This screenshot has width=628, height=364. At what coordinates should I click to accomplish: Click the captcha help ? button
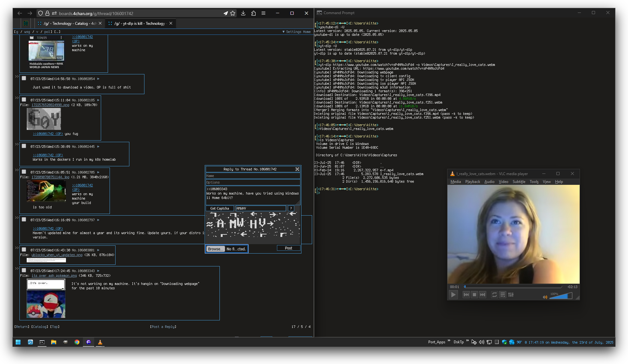pos(291,208)
